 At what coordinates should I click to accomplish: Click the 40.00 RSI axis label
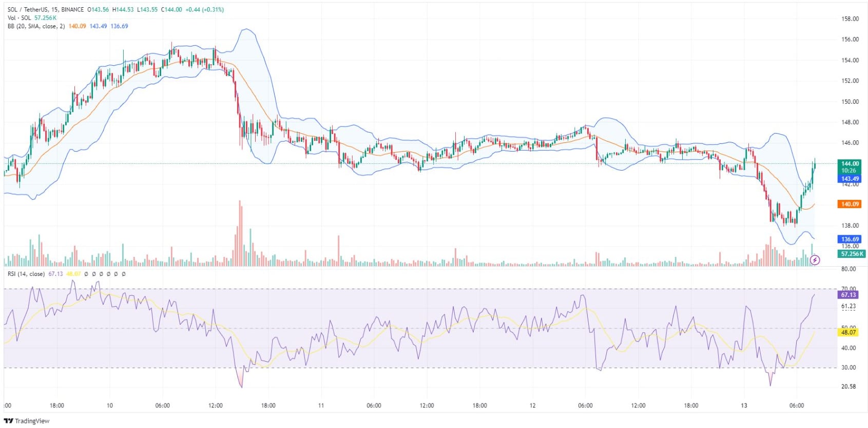click(848, 348)
